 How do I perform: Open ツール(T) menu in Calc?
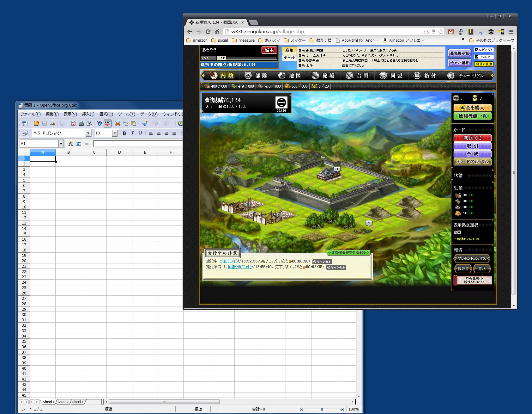click(126, 114)
